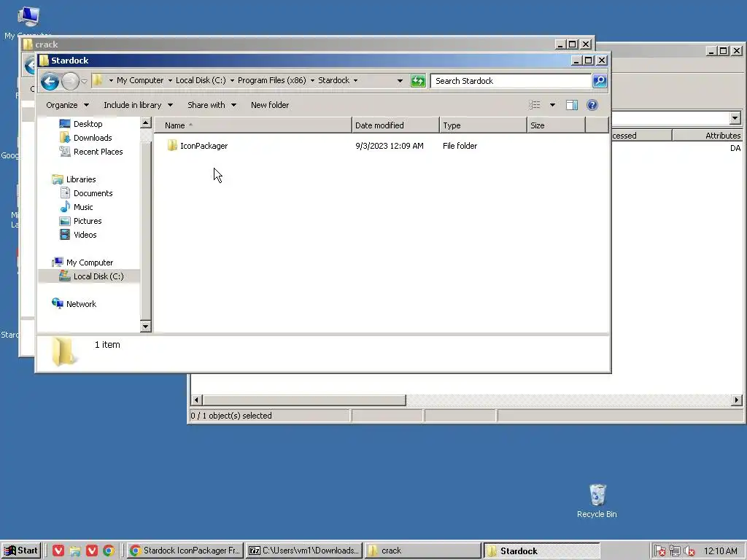This screenshot has height=560, width=747.
Task: Expand the address bar history dropdown
Action: tap(400, 80)
